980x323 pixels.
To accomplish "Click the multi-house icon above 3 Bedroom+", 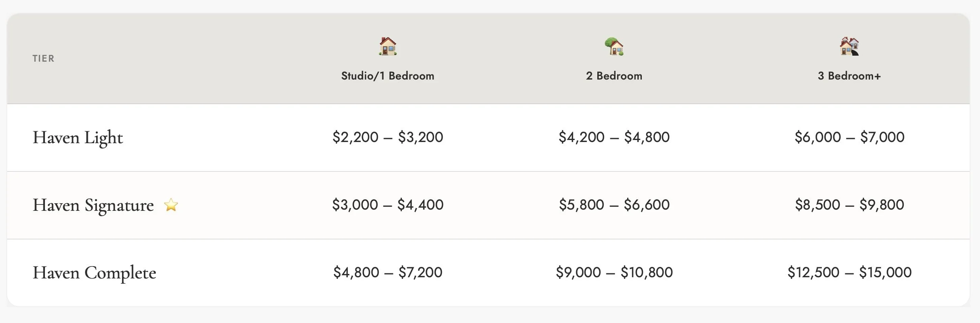I will 849,46.
